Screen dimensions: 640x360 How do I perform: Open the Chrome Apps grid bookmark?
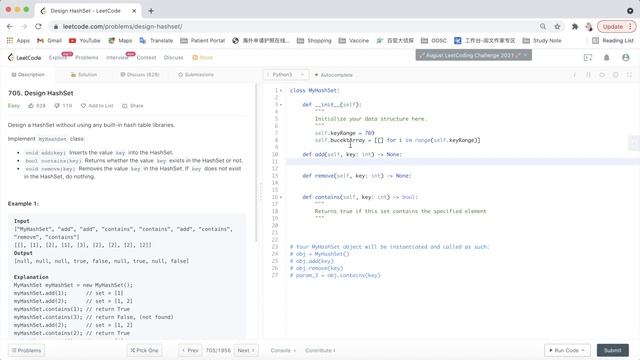pyautogui.click(x=18, y=40)
